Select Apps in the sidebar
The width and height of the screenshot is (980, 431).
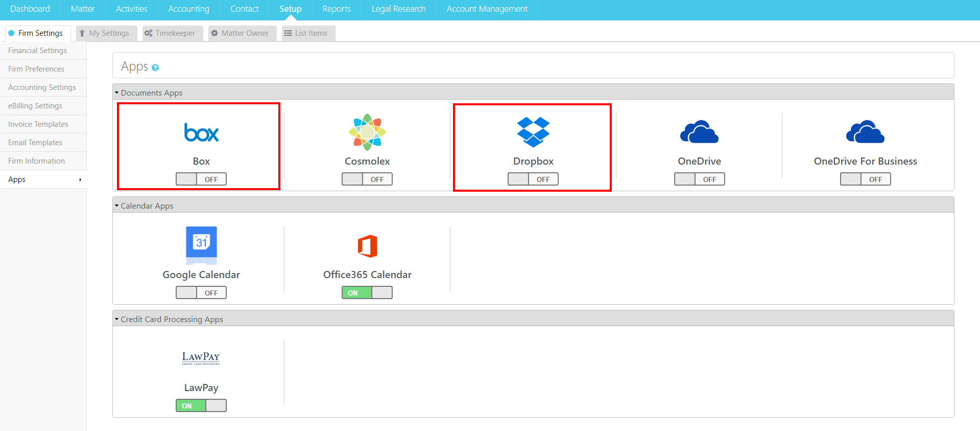43,179
